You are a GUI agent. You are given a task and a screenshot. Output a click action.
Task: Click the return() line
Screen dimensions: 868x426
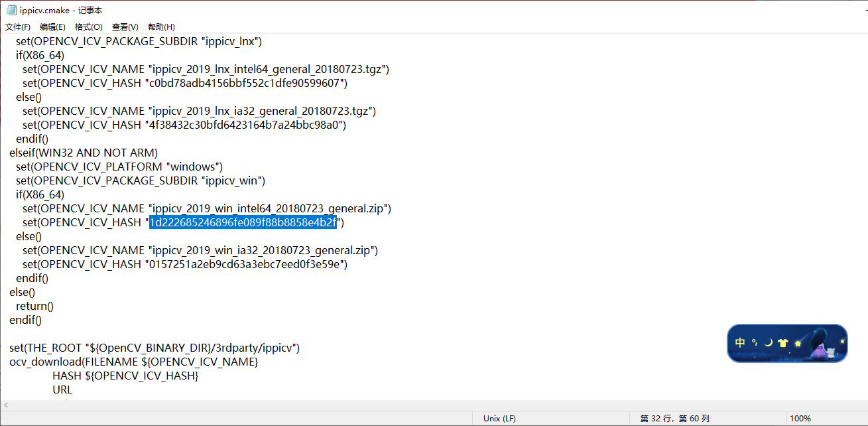point(34,306)
